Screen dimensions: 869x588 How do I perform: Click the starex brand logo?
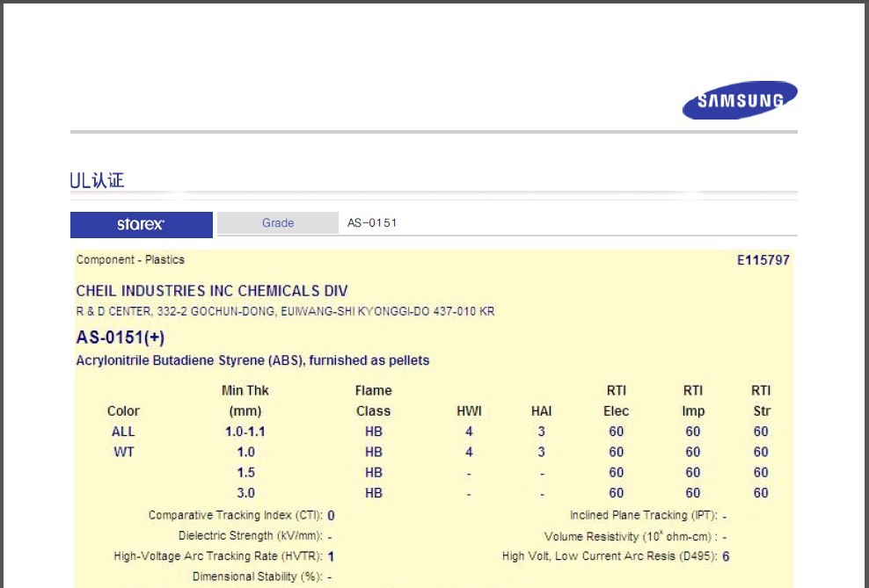coord(141,224)
